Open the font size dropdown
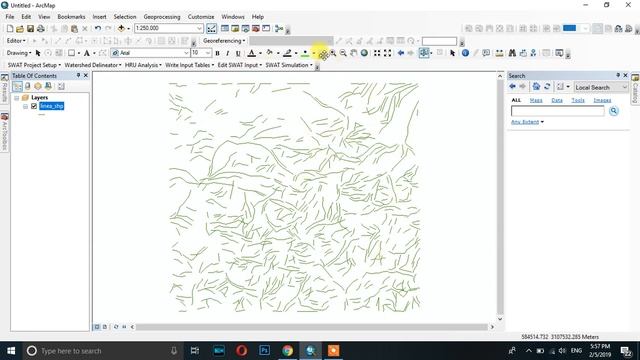 point(208,53)
